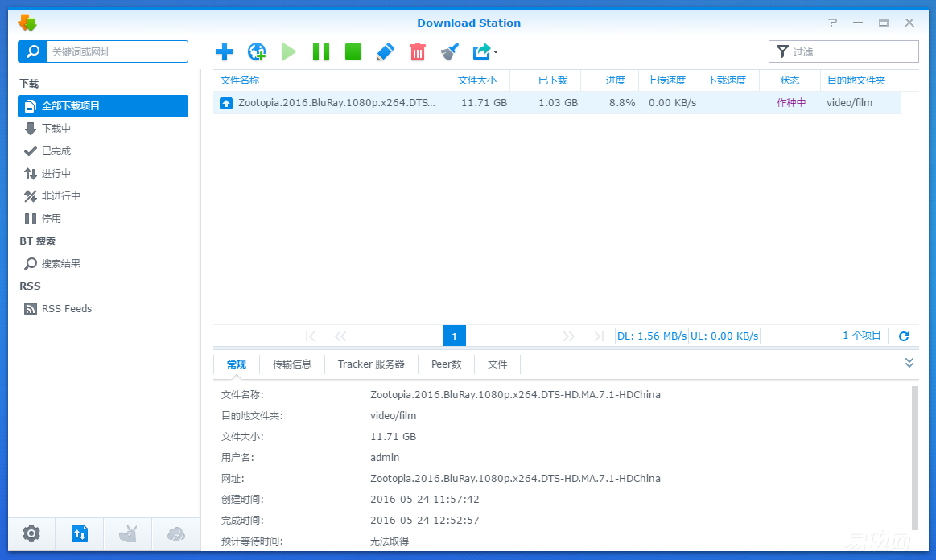
Task: Click the next page double-arrow icon
Action: tap(568, 336)
